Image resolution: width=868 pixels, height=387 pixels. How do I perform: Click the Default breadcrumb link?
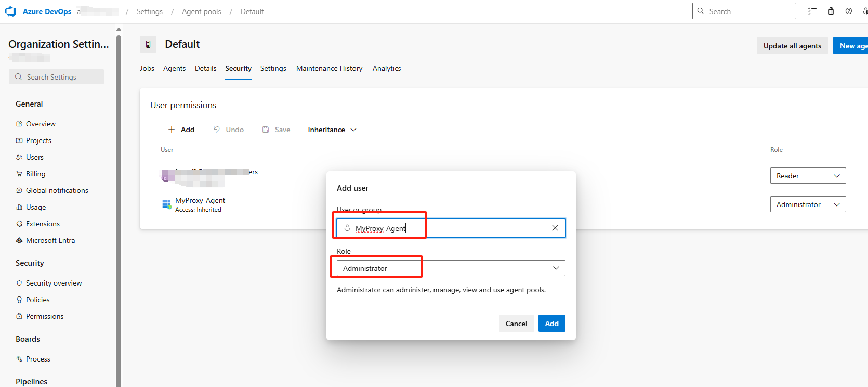[x=252, y=11]
